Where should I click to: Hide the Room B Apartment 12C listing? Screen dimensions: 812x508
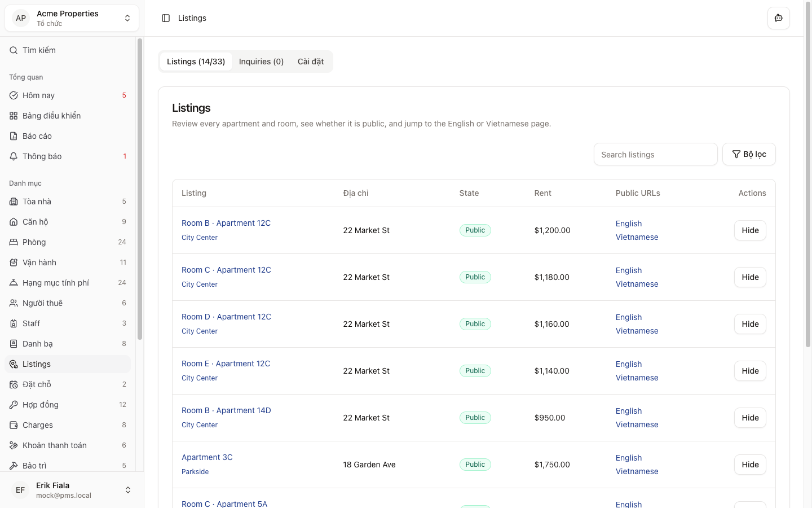[x=749, y=230]
